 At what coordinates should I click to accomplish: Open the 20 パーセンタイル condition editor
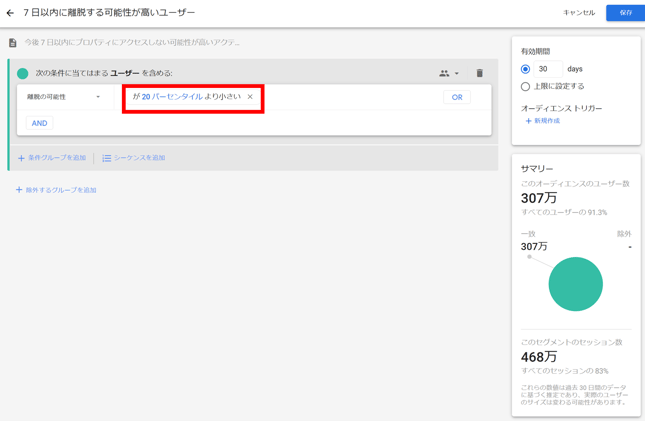coord(186,97)
